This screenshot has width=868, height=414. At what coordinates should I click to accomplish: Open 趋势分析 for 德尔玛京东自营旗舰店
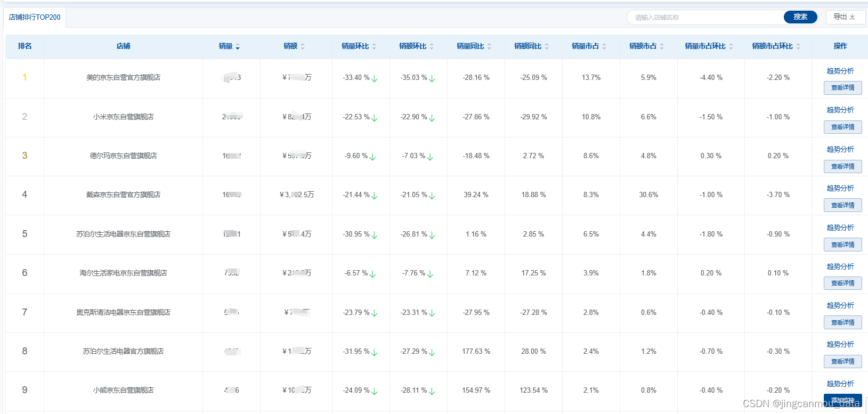[x=840, y=149]
